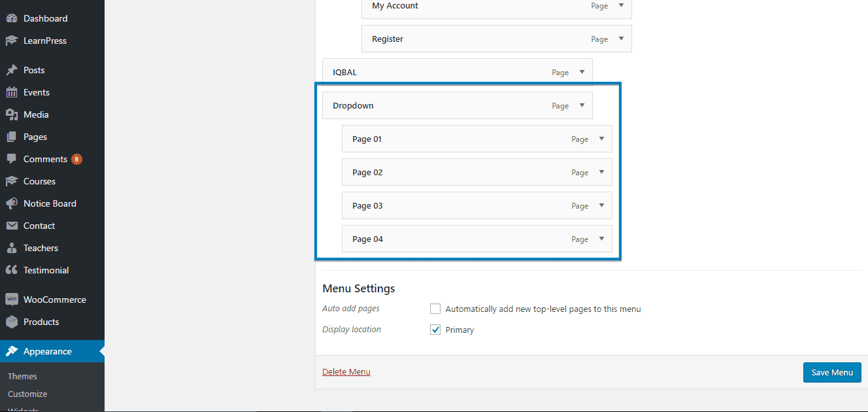Open the Dashboard from the sidebar

pos(13,18)
